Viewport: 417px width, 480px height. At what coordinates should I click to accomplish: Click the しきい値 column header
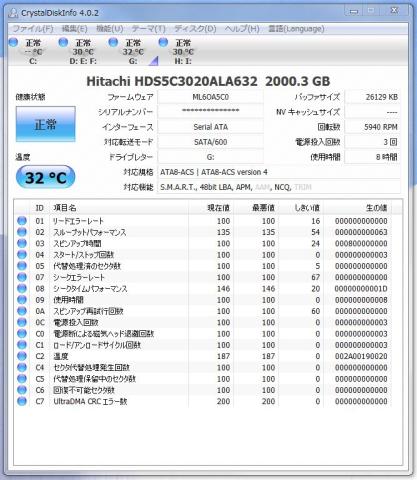(x=301, y=208)
